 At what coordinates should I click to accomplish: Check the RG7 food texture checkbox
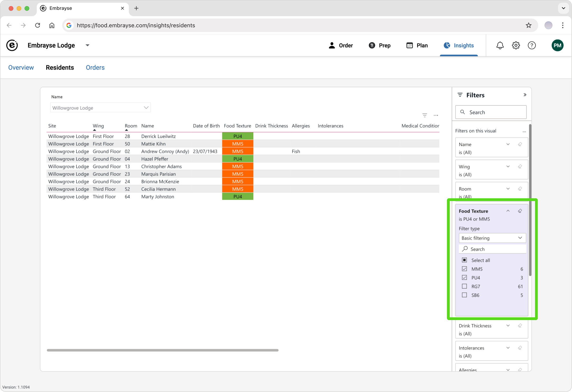(x=464, y=286)
